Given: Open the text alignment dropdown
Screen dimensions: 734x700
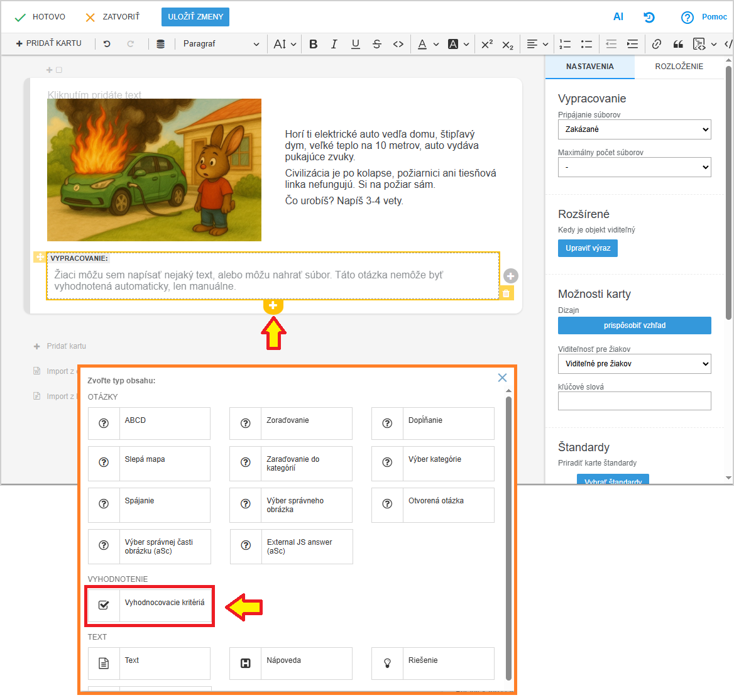Looking at the screenshot, I should (x=537, y=44).
